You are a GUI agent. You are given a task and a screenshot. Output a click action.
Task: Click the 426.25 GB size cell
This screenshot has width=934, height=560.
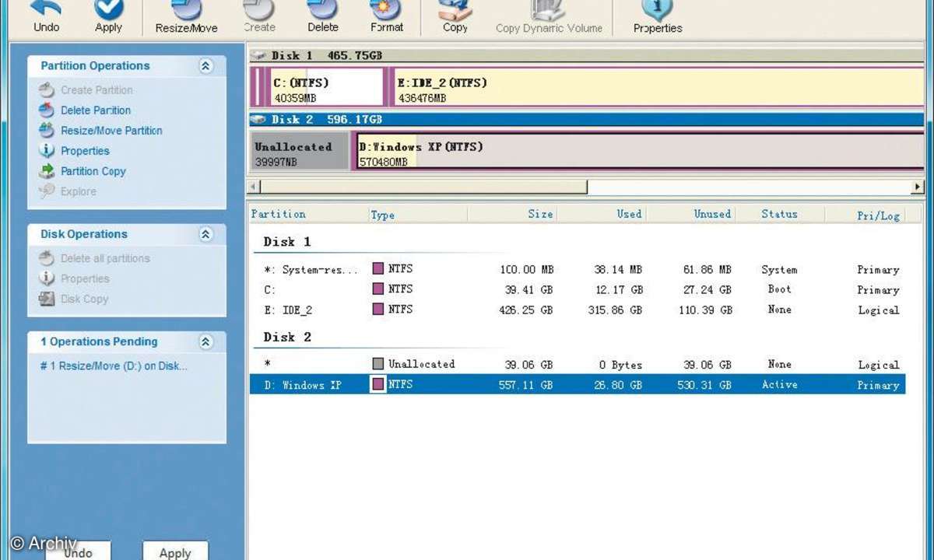click(526, 310)
